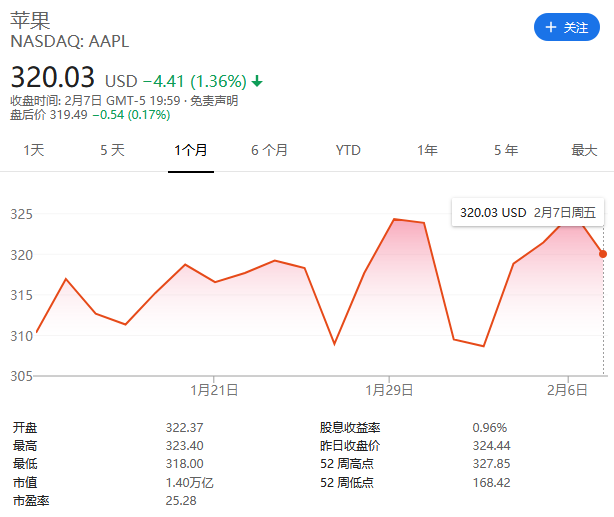This screenshot has height=517, width=614.
Task: Switch to the 5 天 tab
Action: click(x=112, y=150)
